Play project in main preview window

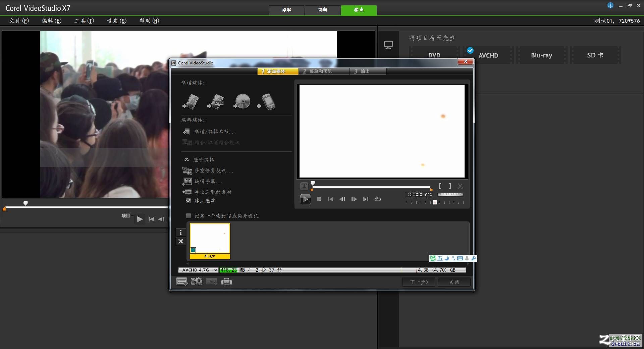[x=140, y=219]
